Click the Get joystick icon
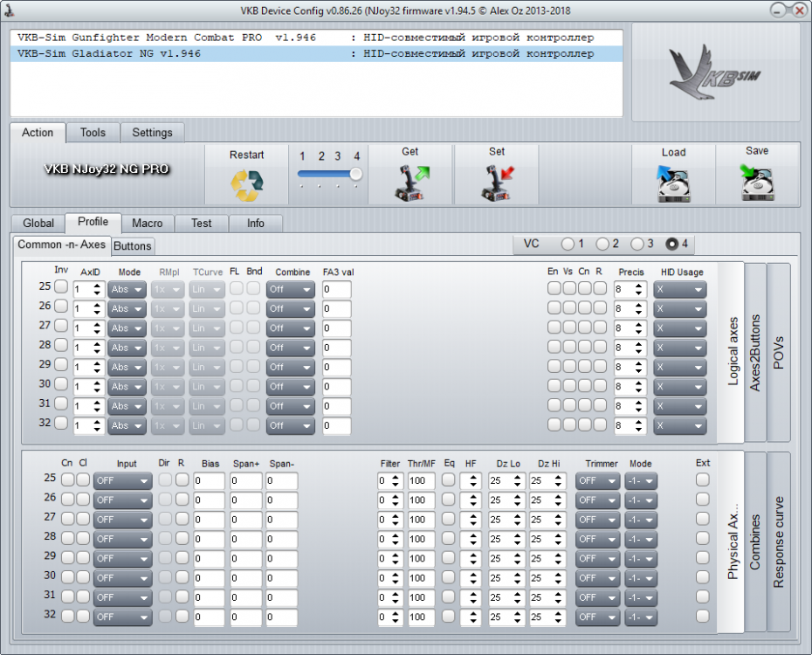This screenshot has height=655, width=812. coord(409,183)
